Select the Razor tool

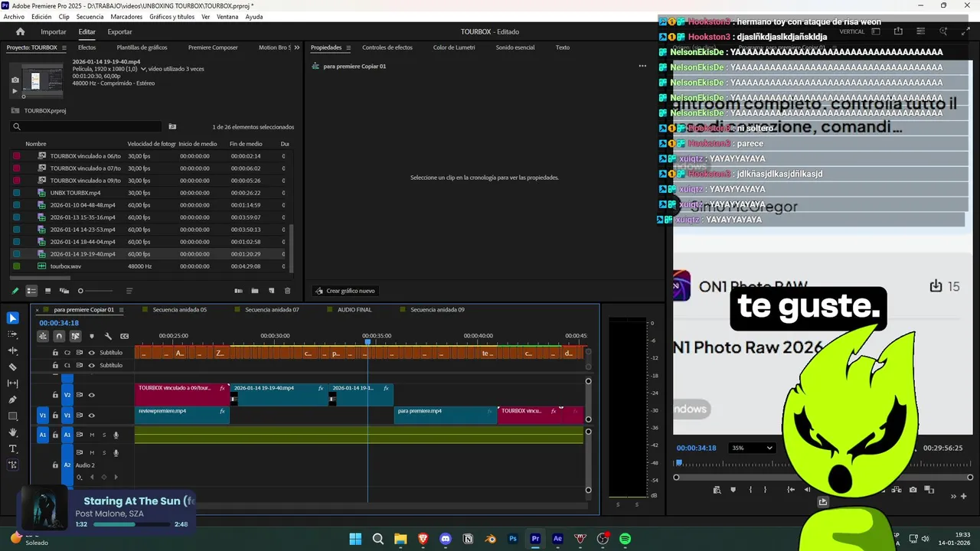tap(13, 367)
